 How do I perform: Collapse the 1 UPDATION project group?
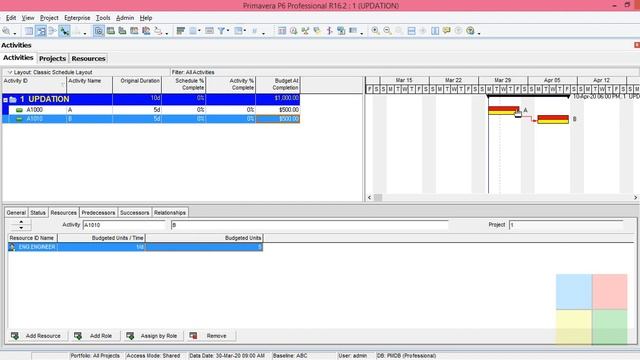point(5,100)
